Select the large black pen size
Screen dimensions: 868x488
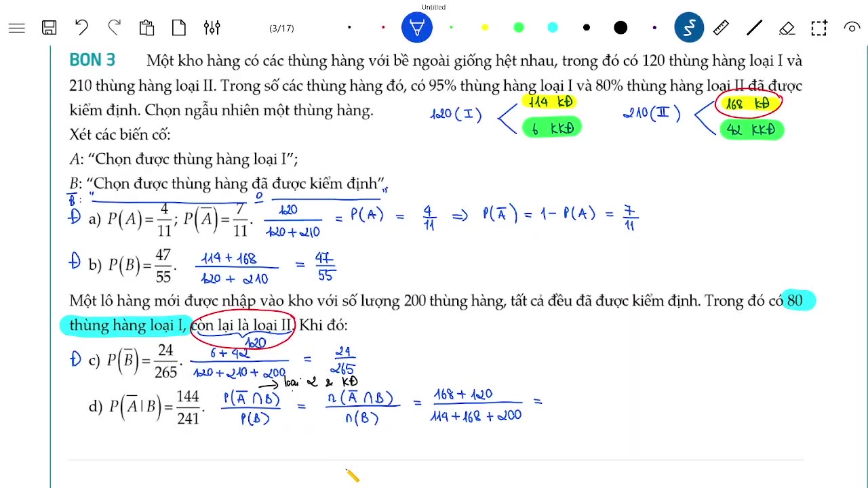(x=620, y=28)
